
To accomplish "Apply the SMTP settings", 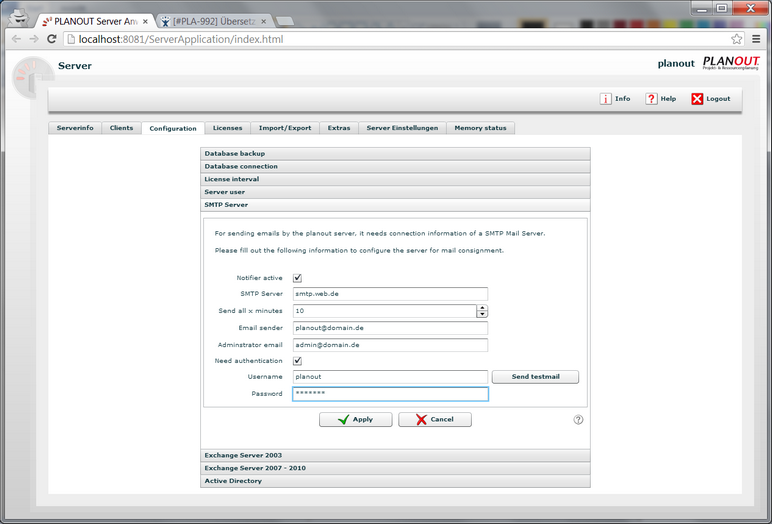I will pyautogui.click(x=355, y=420).
